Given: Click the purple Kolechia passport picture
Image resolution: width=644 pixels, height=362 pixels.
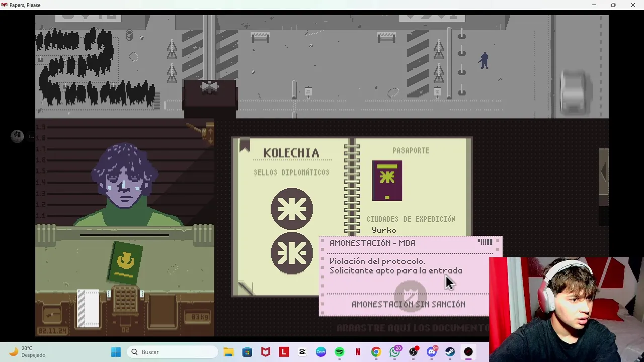Looking at the screenshot, I should pos(387,180).
